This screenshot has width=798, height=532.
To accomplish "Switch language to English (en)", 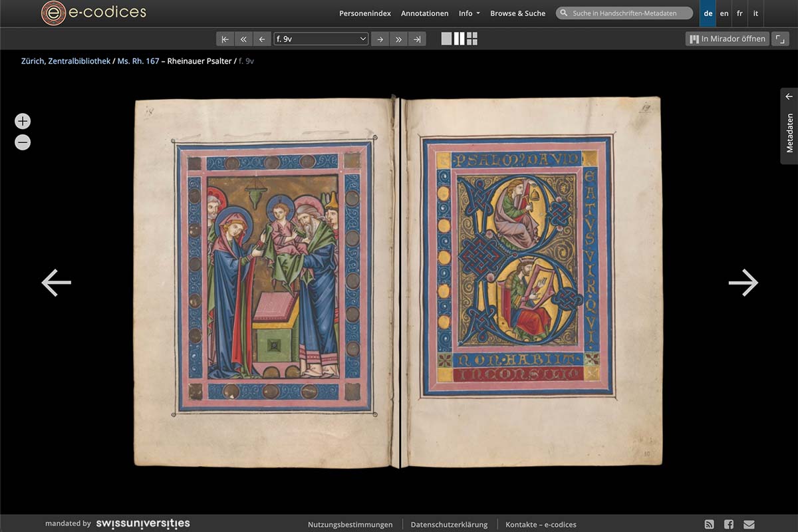I will pos(724,13).
